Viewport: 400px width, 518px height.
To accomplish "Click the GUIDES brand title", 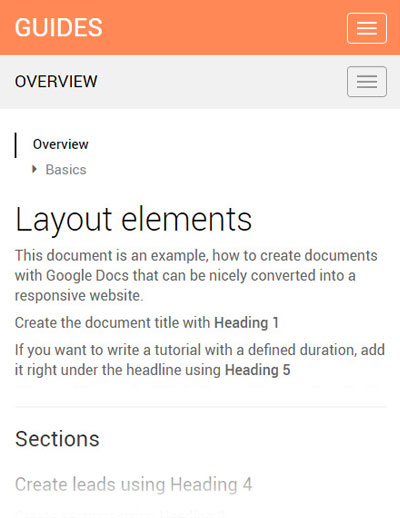I will click(x=59, y=27).
